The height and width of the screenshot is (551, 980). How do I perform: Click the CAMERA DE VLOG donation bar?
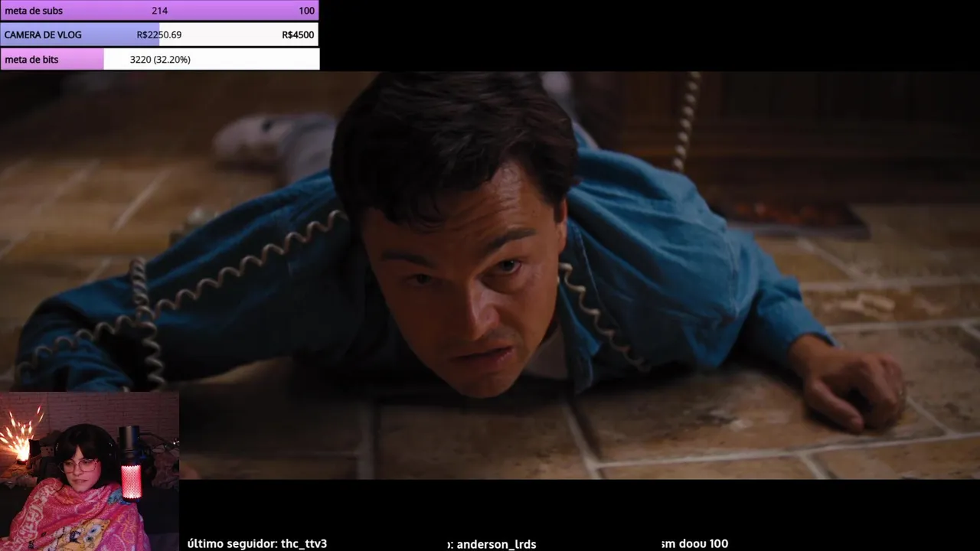pyautogui.click(x=159, y=34)
